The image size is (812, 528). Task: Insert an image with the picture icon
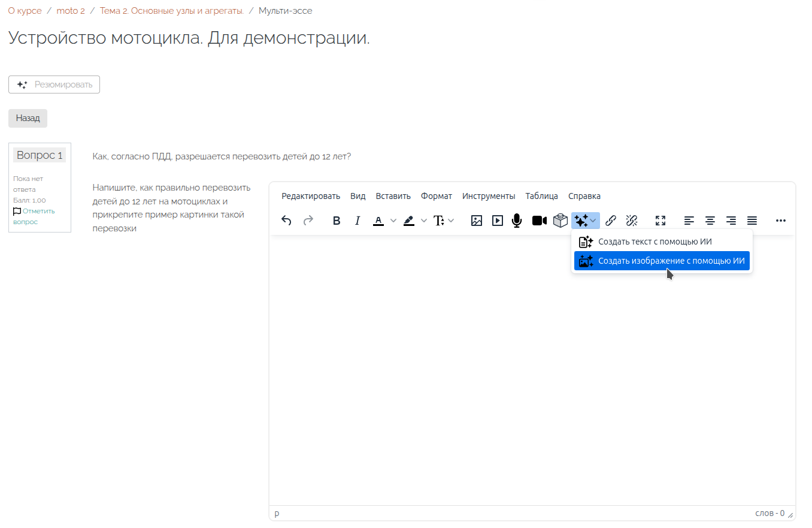point(477,221)
